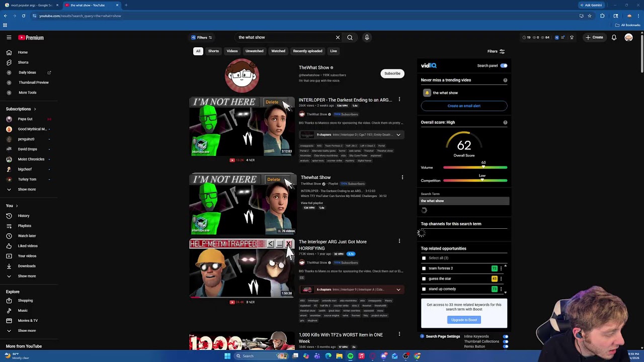Check the stand up comedy keyword
Viewport: 644px width, 362px height.
click(x=424, y=289)
